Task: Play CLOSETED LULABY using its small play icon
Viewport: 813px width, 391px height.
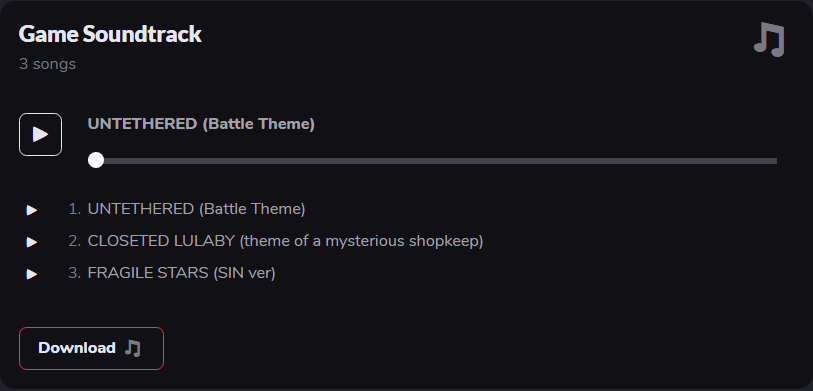Action: (x=32, y=242)
